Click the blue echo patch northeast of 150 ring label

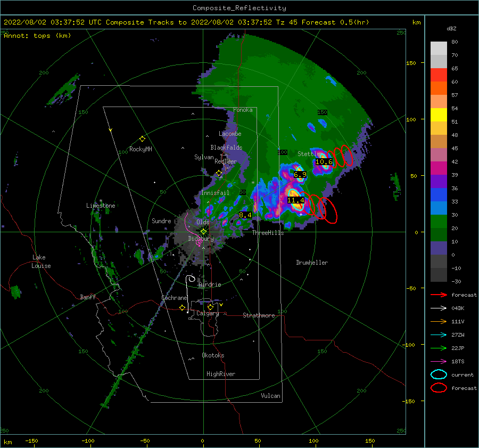(x=331, y=80)
